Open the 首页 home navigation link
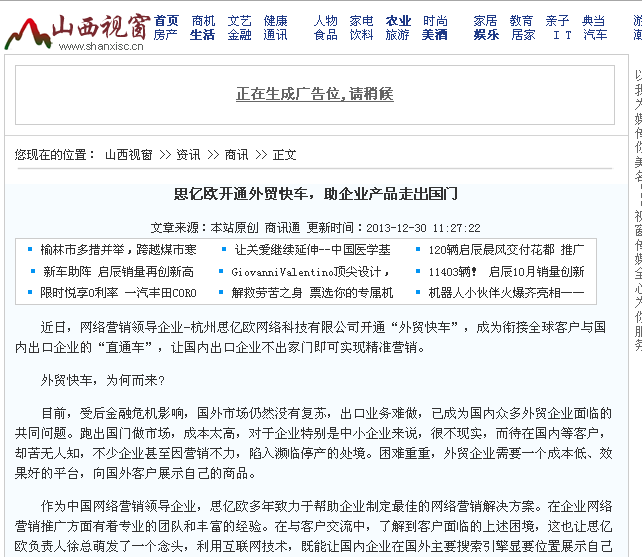The image size is (642, 557). [166, 20]
